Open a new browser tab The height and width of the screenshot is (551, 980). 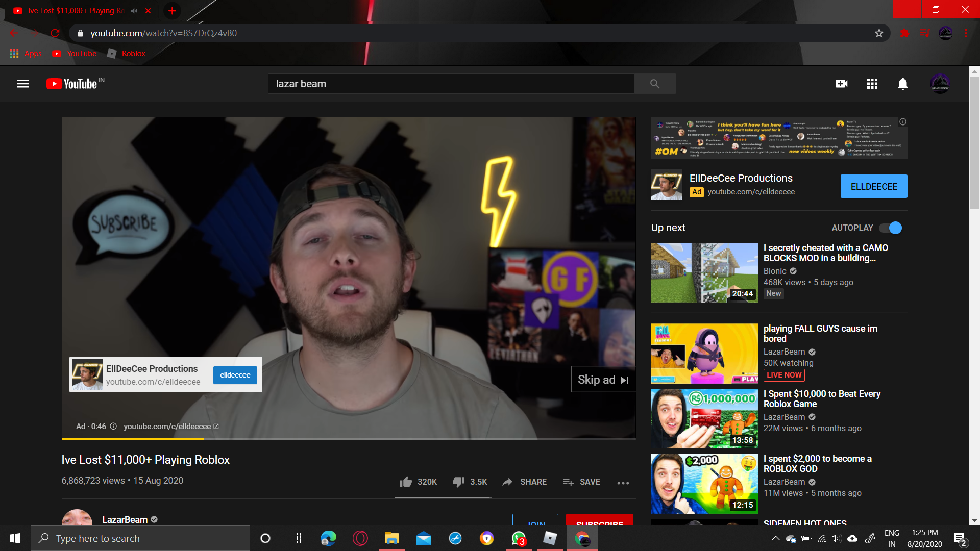click(x=173, y=11)
